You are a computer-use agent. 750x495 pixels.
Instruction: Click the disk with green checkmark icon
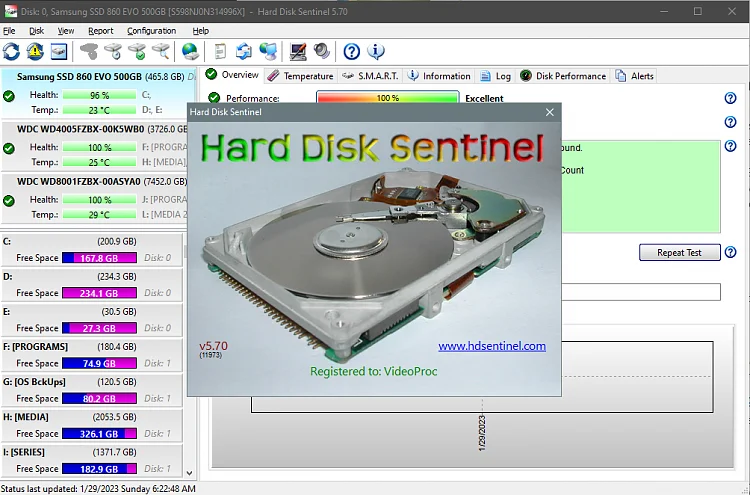click(137, 51)
